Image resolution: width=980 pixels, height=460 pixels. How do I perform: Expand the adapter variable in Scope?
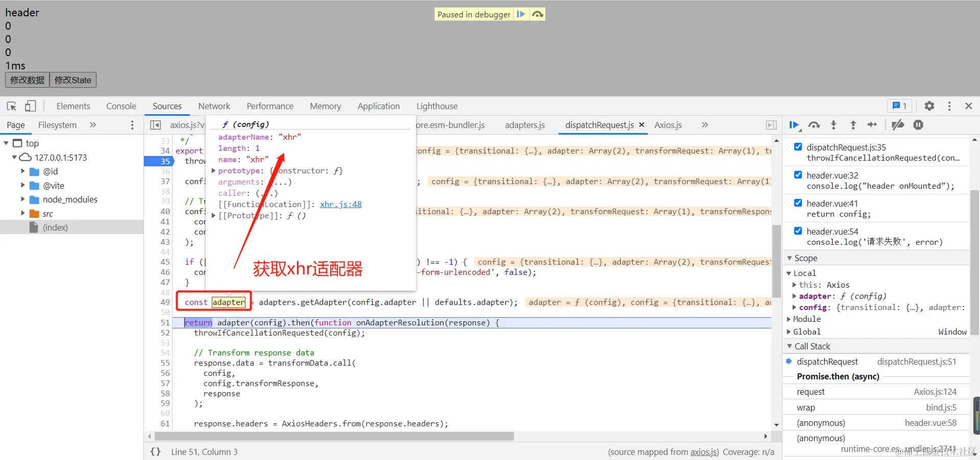coord(794,296)
